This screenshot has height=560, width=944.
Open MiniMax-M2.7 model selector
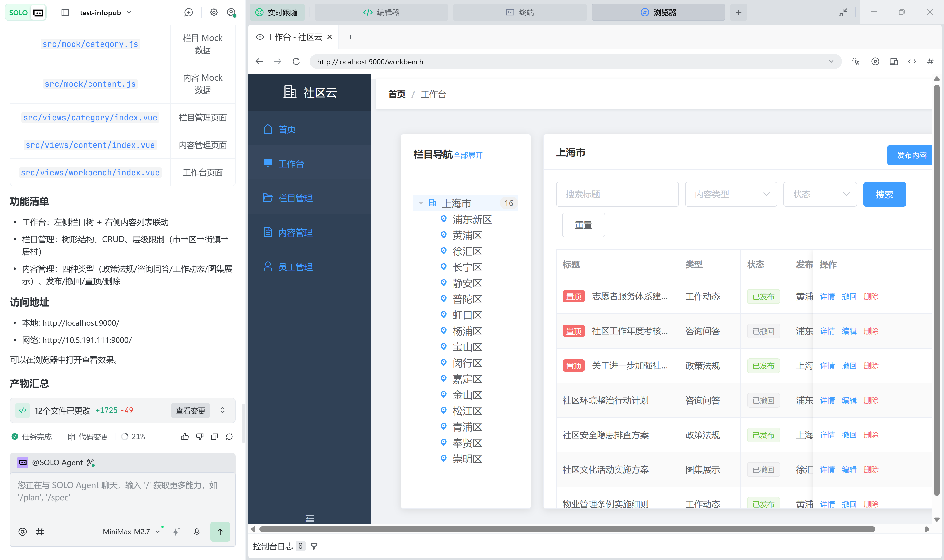tap(132, 532)
